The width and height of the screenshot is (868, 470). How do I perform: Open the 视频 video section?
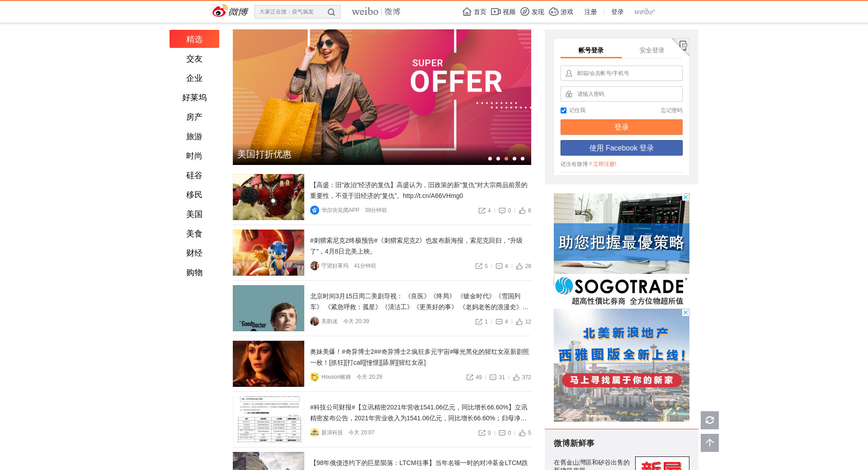pyautogui.click(x=503, y=12)
